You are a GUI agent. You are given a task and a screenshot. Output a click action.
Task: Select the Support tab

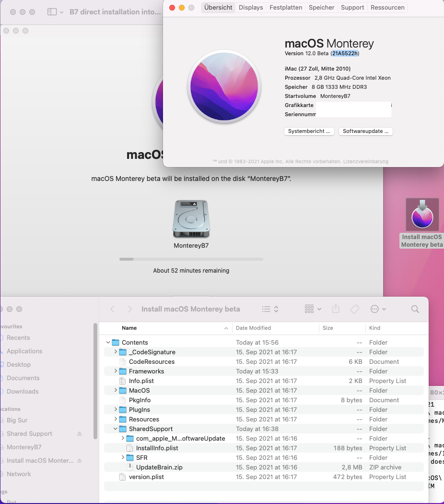tap(352, 7)
